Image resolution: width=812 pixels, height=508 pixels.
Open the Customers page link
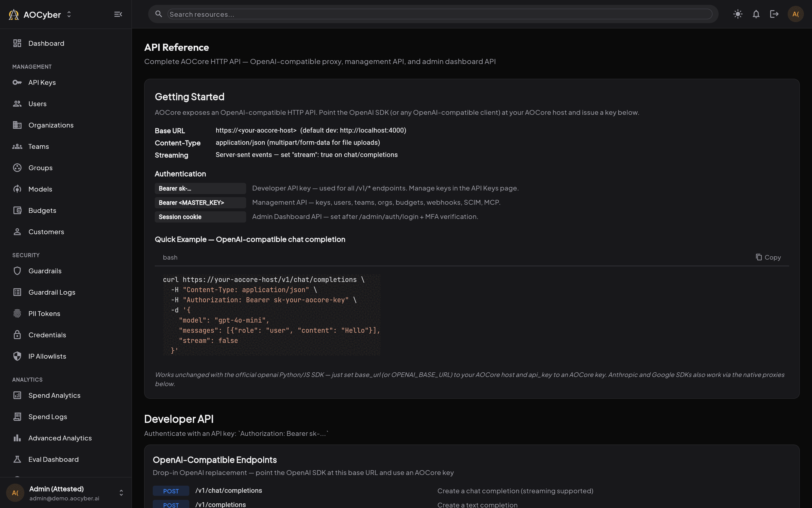point(46,232)
